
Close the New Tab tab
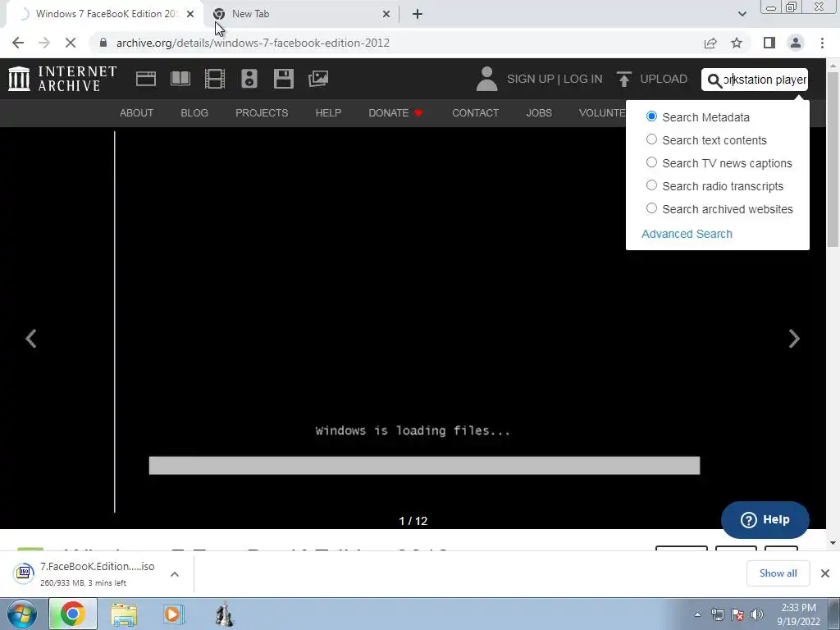coord(386,14)
